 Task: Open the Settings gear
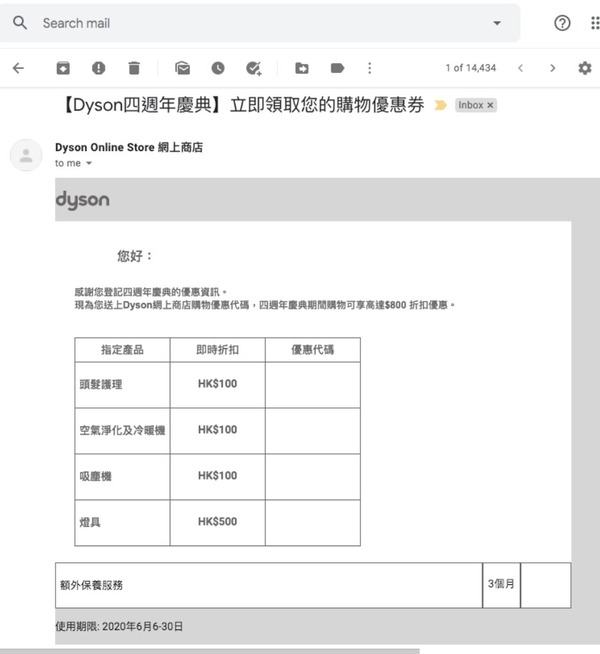pyautogui.click(x=585, y=68)
